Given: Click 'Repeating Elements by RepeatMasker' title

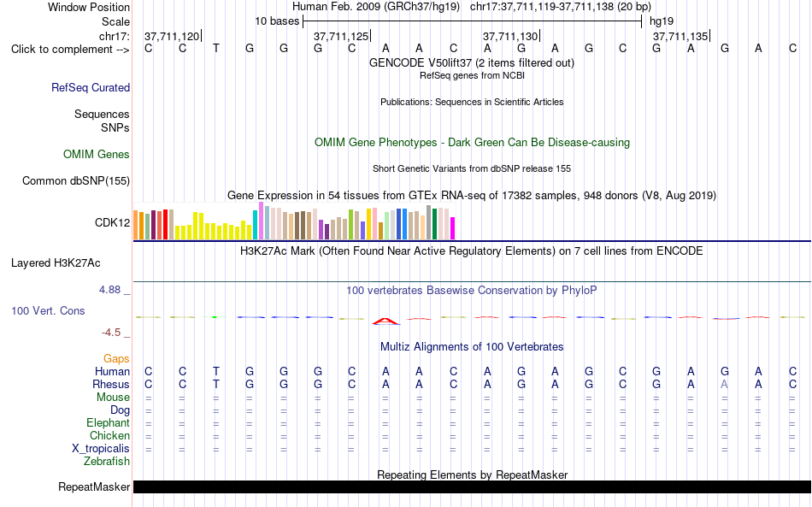Looking at the screenshot, I should point(473,475).
